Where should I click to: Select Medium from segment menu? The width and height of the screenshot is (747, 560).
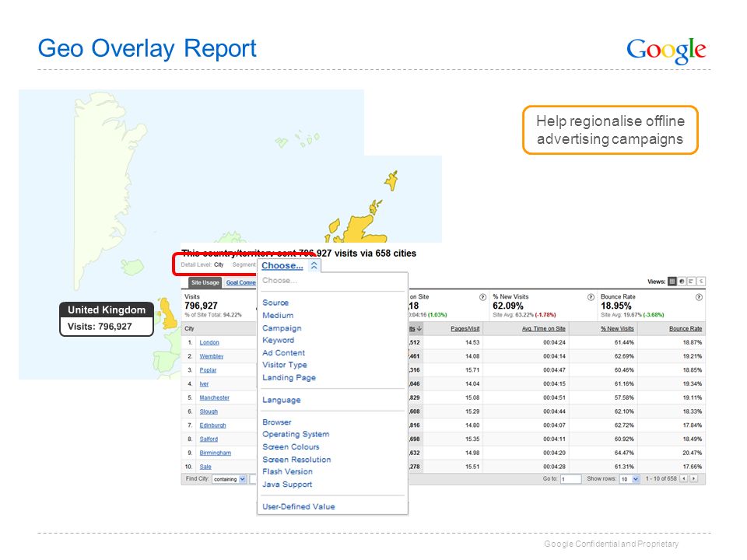click(278, 315)
